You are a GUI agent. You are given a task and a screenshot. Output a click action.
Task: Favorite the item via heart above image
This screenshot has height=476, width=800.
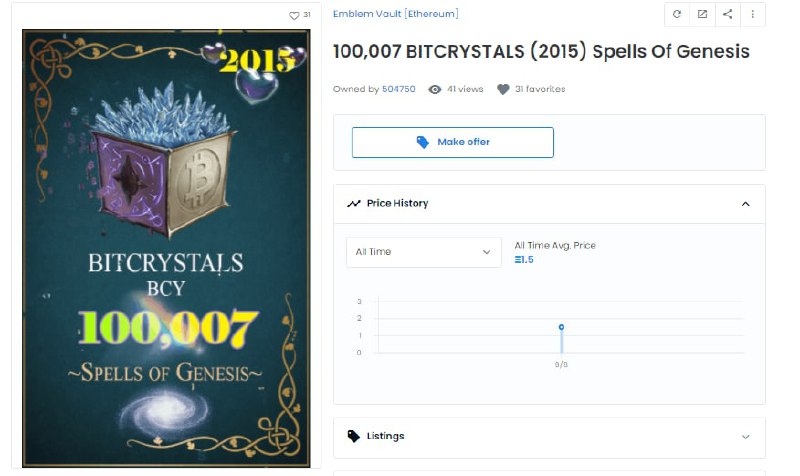[x=294, y=16]
